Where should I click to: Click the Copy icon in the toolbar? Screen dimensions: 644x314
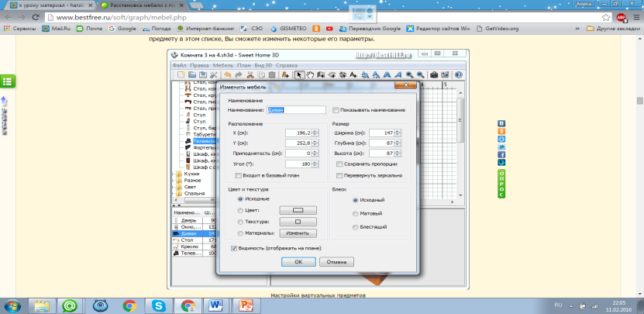coord(261,74)
